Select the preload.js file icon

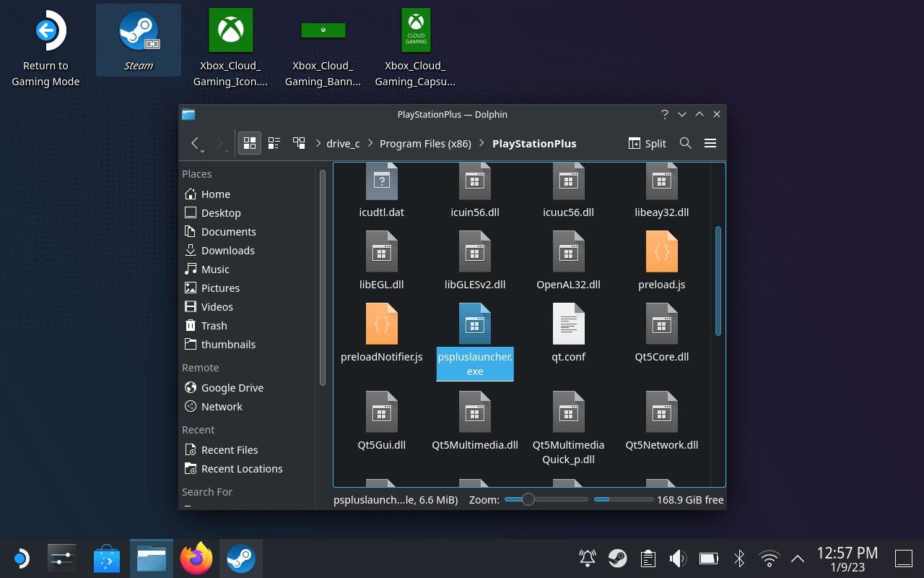pos(661,252)
